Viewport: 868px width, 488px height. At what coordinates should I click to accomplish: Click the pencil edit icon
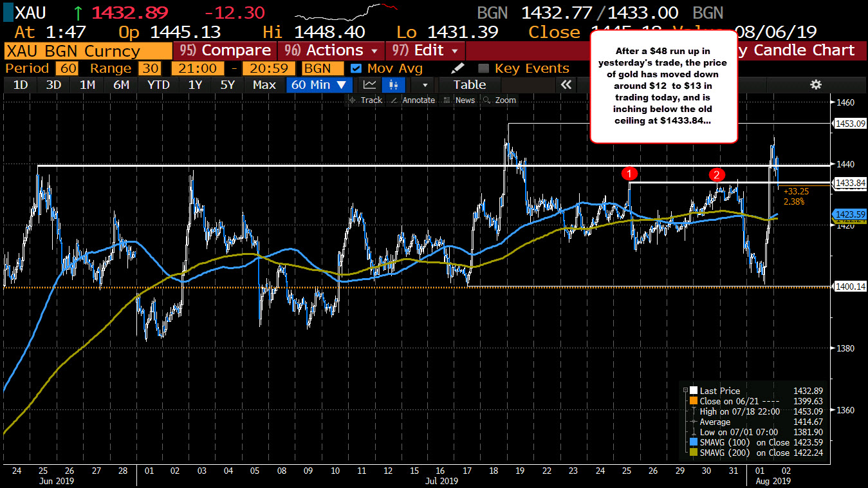click(x=457, y=68)
